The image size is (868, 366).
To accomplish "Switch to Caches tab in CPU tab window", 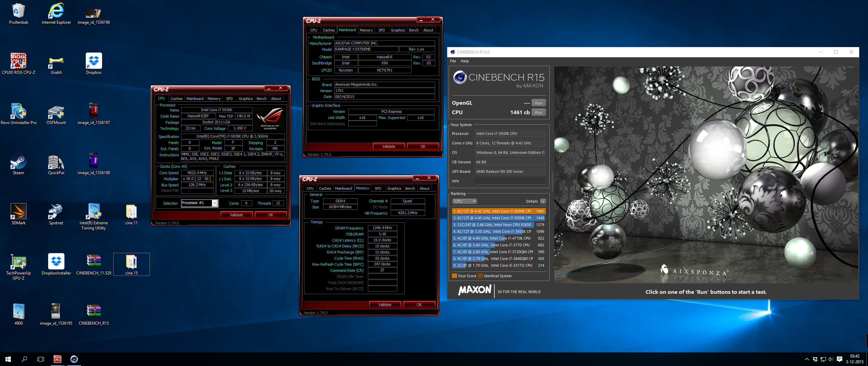I will click(176, 99).
